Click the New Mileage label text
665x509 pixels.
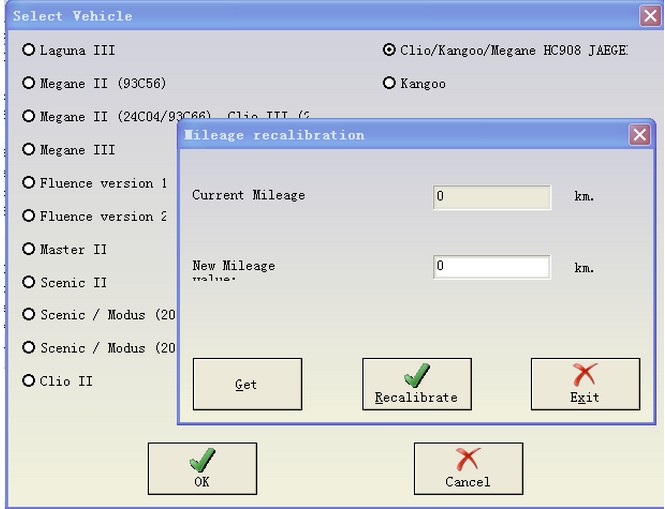point(234,266)
